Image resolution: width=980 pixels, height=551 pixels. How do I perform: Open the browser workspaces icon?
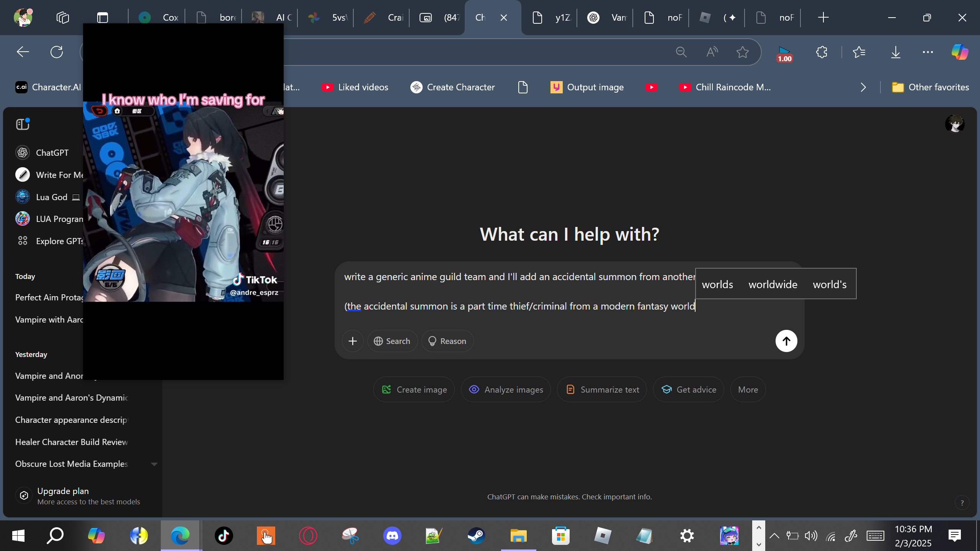pos(62,18)
